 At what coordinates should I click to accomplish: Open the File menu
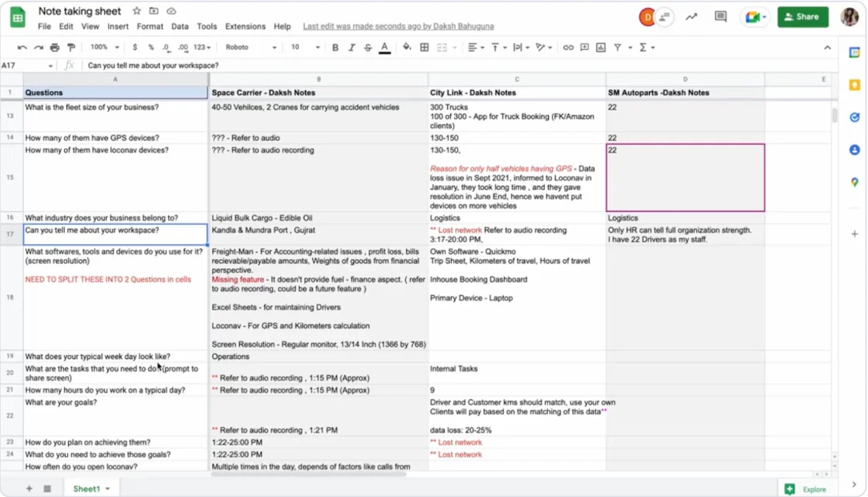pyautogui.click(x=44, y=26)
